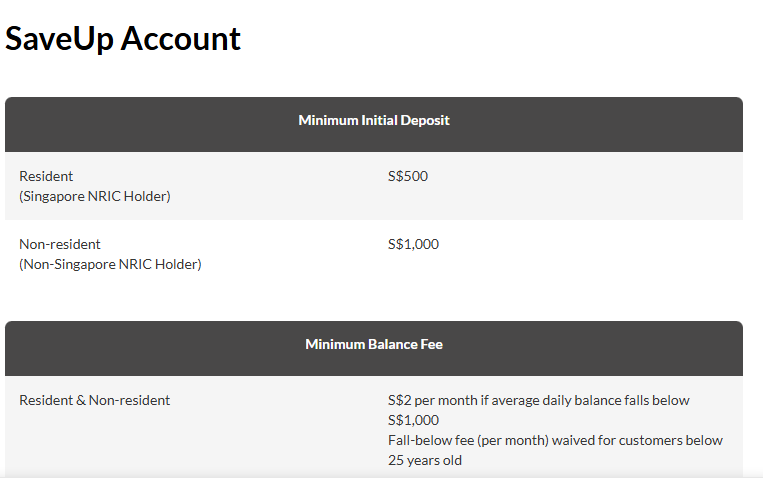Click the "Resident & Non-resident" row label
This screenshot has height=497, width=763.
95,400
